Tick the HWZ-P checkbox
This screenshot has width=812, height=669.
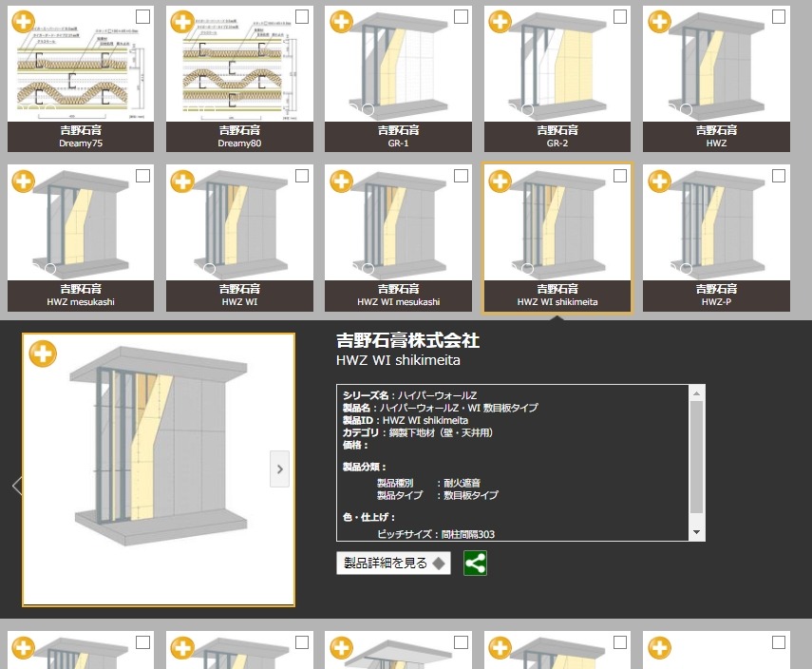pyautogui.click(x=779, y=176)
